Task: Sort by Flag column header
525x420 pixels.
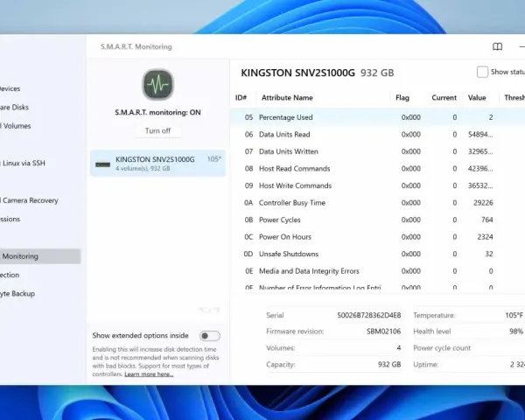Action: [x=402, y=98]
